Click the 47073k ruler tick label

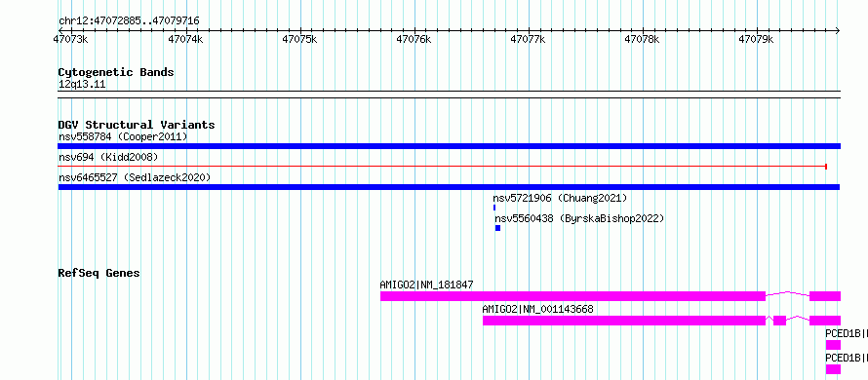(x=70, y=39)
